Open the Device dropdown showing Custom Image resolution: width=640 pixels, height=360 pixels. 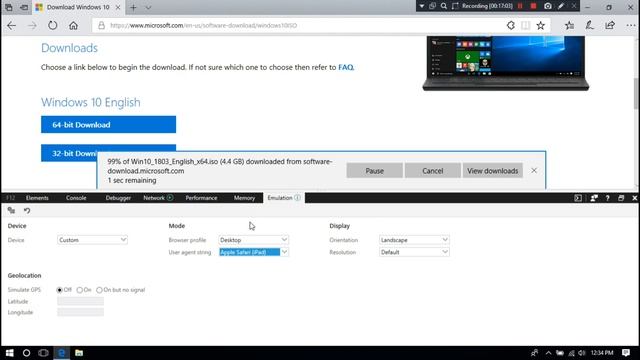pyautogui.click(x=92, y=240)
